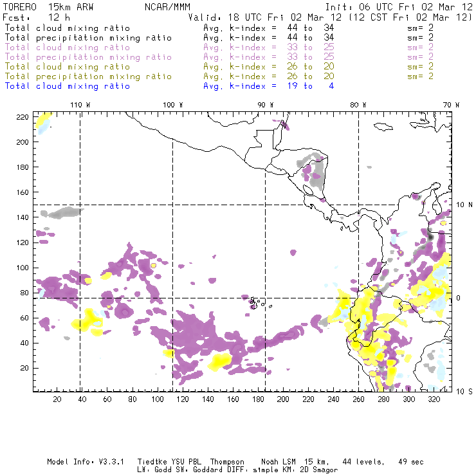Click the bottom axis tick label "120"
The width and height of the screenshot is (476, 476).
[183, 399]
